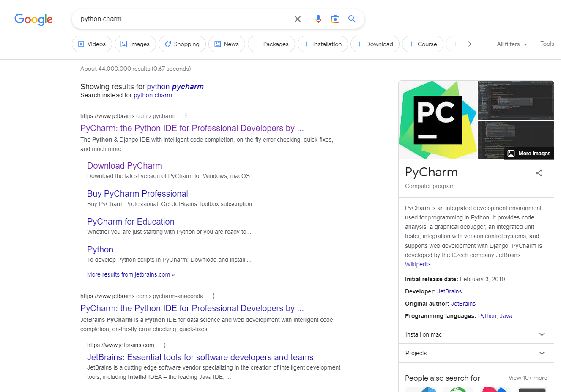Image resolution: width=561 pixels, height=392 pixels.
Task: Open PyCharm for Education sitelink
Action: coord(131,222)
